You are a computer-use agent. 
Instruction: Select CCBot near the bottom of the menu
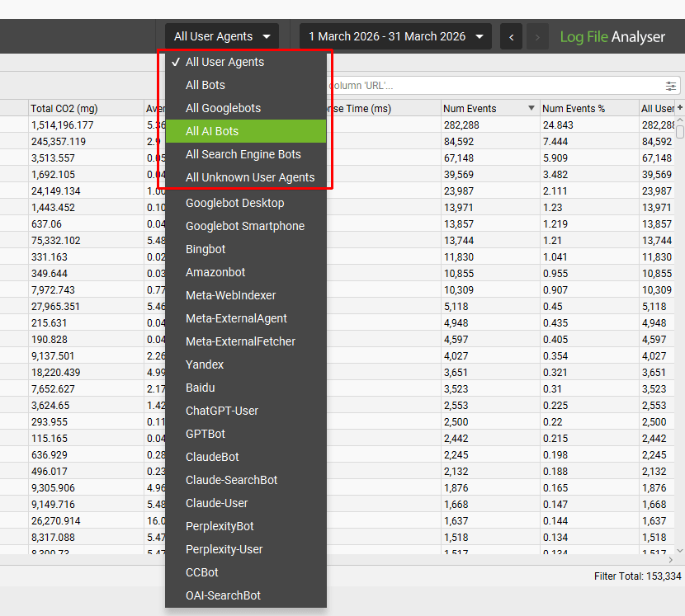click(201, 572)
